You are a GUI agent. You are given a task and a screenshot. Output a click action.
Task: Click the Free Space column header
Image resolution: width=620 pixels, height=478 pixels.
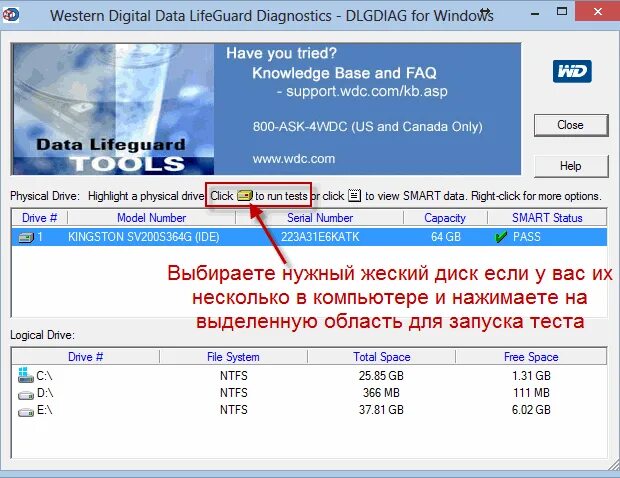click(531, 357)
